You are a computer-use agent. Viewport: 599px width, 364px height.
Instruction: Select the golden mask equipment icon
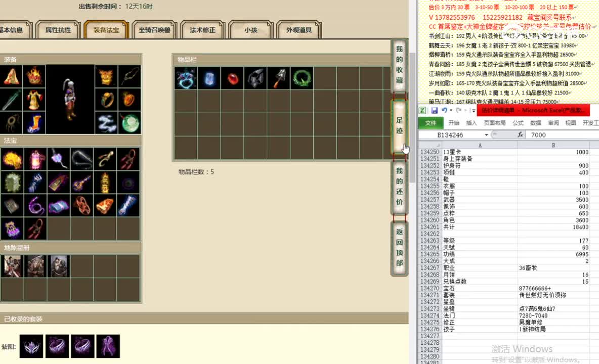106,76
